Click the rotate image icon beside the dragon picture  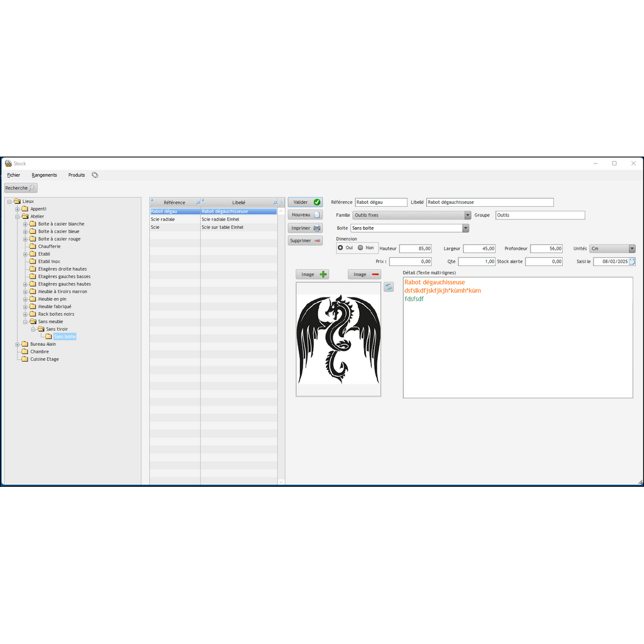tap(389, 287)
